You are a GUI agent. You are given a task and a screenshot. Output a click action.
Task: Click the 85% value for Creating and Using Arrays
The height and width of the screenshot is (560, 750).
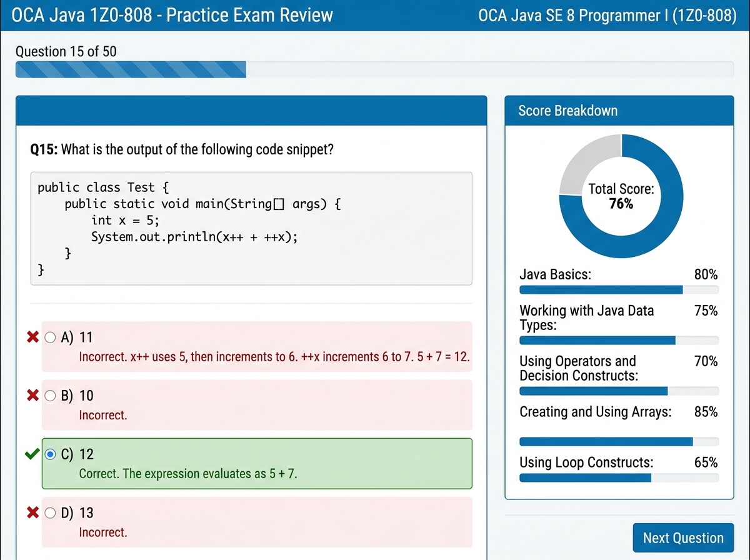click(x=706, y=412)
